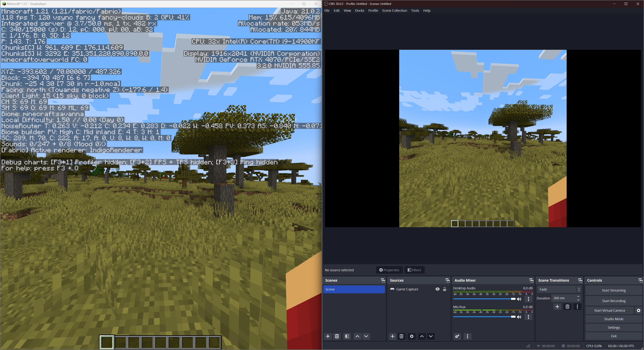This screenshot has width=644, height=350.
Task: Adjust Mic/Aux volume slider
Action: (x=484, y=317)
